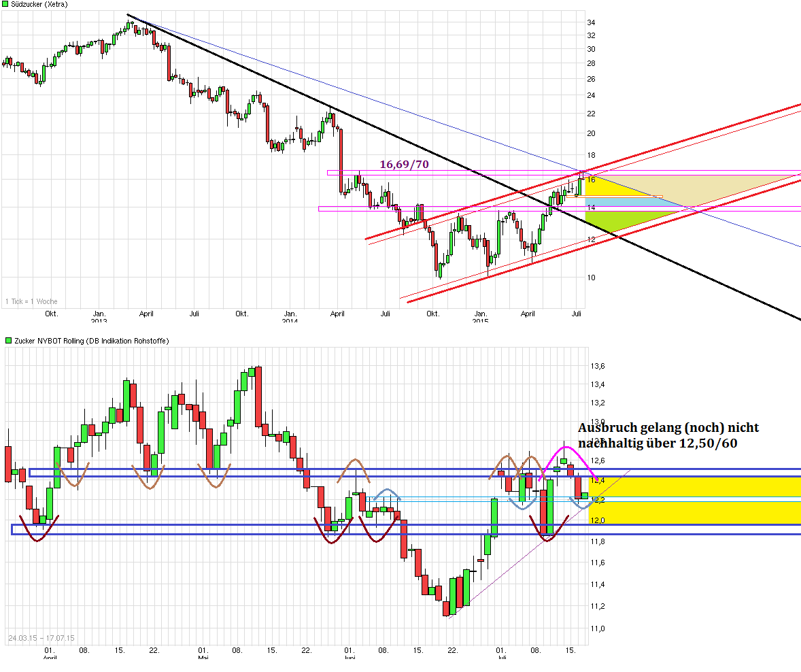Screen dimensions: 801x672
Task: Click the date range 24.03.15 – 17.07.15
Action: pos(41,638)
